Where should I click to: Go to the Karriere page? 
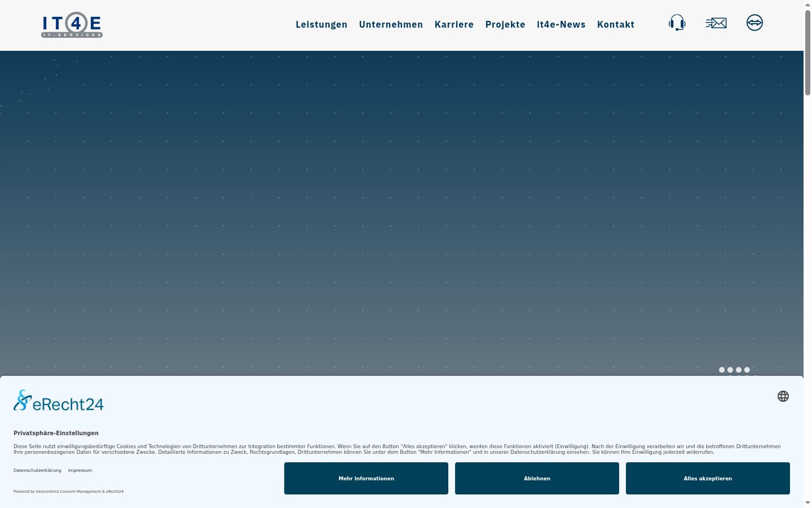click(454, 24)
